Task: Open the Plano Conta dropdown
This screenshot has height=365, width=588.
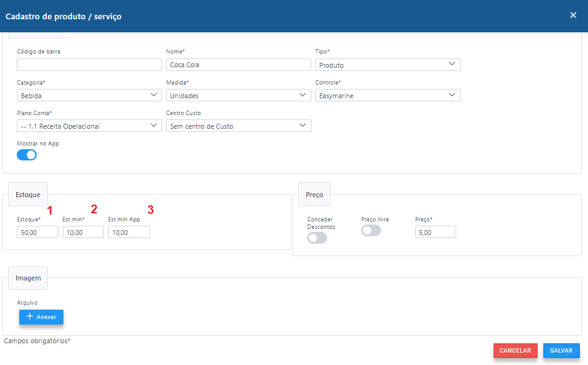Action: (x=90, y=126)
